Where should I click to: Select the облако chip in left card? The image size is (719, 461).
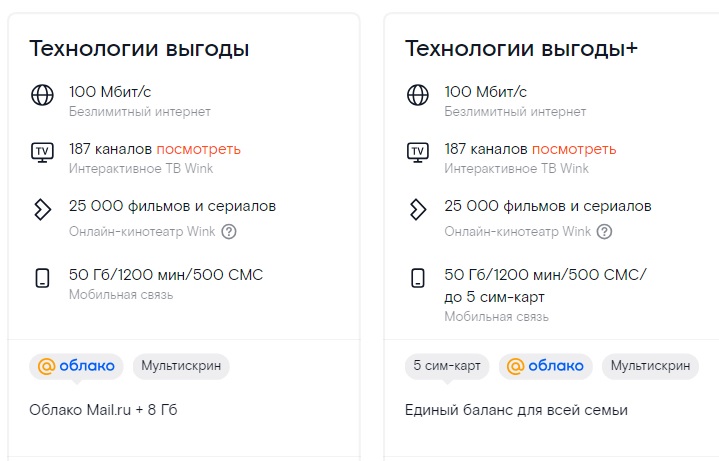76,366
